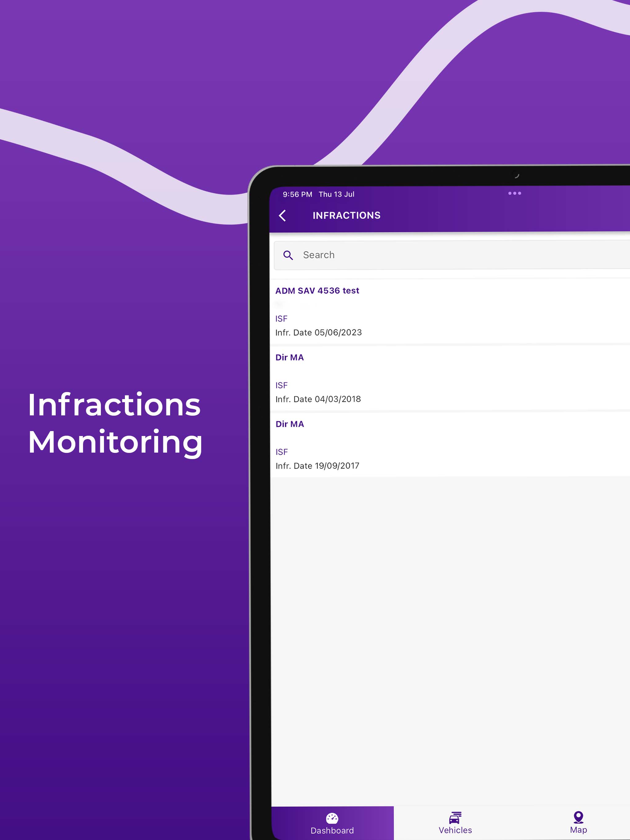This screenshot has width=630, height=840.
Task: Open Dir MA infraction dated 04/03/2018
Action: pyautogui.click(x=450, y=378)
